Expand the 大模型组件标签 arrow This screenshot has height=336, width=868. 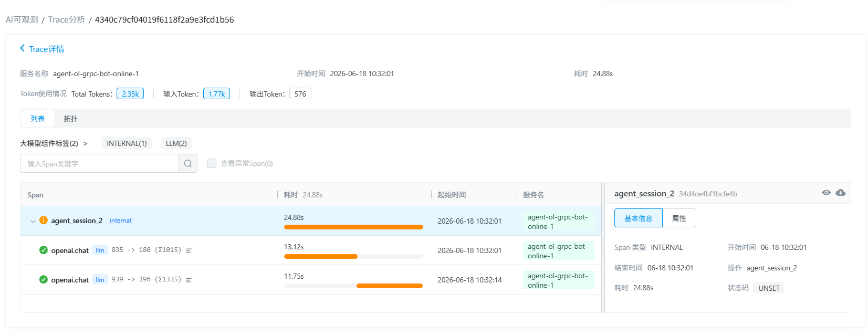pos(85,143)
